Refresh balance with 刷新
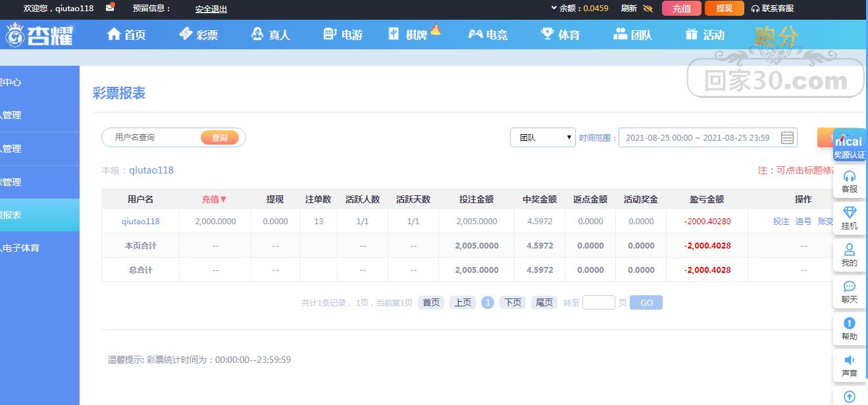Screen dimensions: 868x405 point(628,9)
